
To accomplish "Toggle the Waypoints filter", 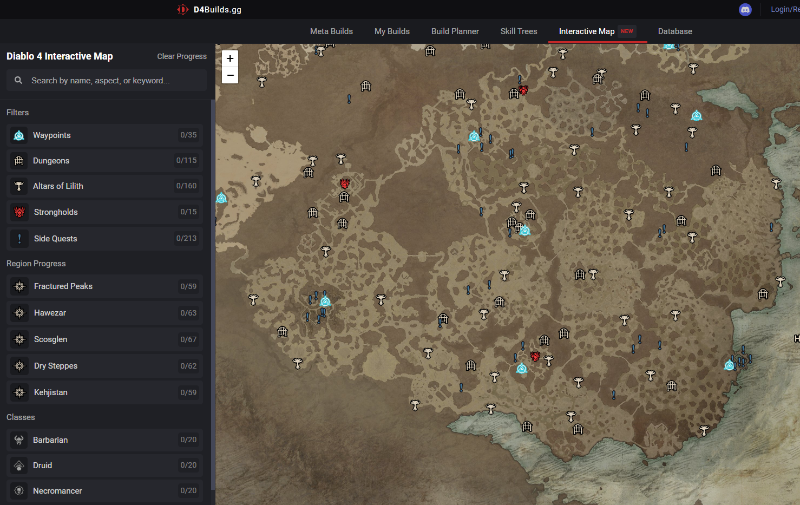I will pyautogui.click(x=105, y=135).
